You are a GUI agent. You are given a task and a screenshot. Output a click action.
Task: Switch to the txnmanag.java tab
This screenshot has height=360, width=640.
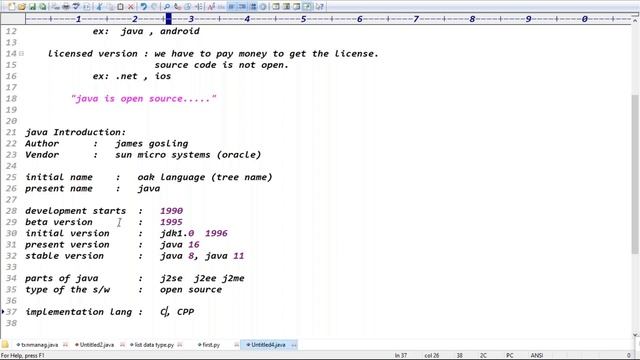[x=40, y=345]
